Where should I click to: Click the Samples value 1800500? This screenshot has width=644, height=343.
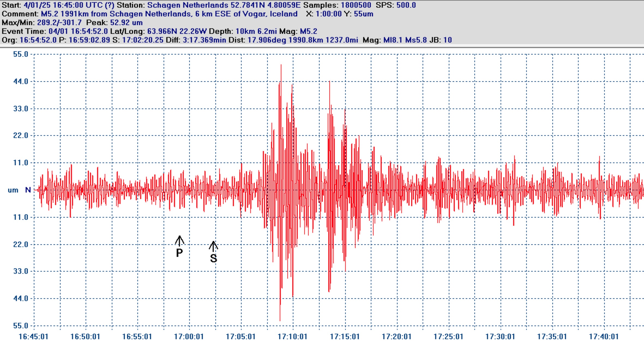pyautogui.click(x=356, y=5)
